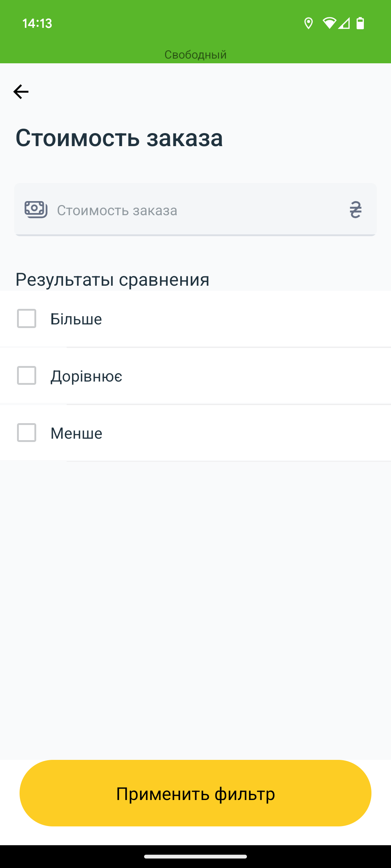Tap the banknote icon in cost field
Viewport: 391px width, 868px height.
pyautogui.click(x=36, y=210)
